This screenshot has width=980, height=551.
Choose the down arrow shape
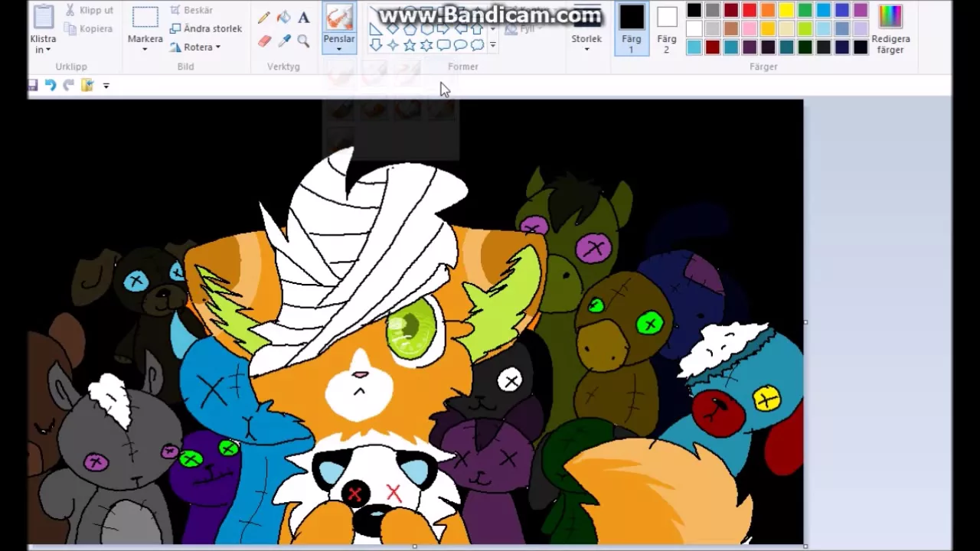376,45
